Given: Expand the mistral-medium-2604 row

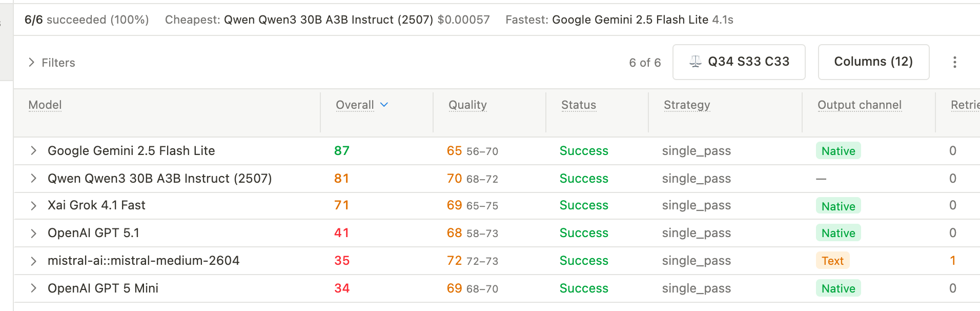Looking at the screenshot, I should [x=33, y=261].
